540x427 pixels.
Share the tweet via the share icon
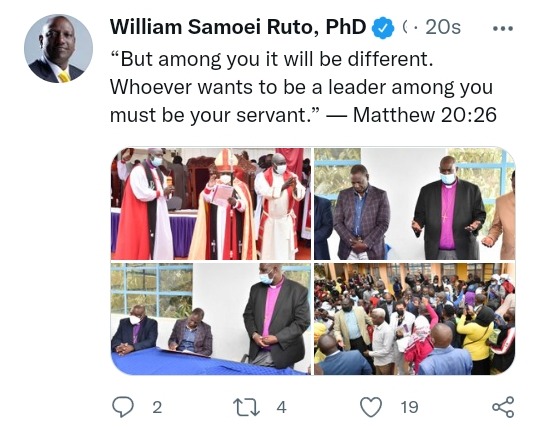(503, 407)
